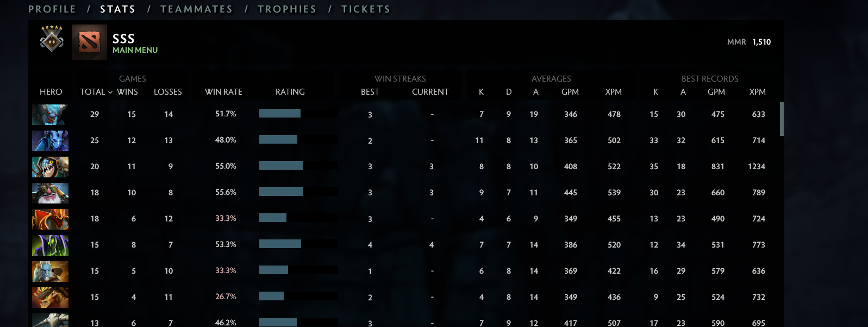Sort by WIN RATE column header
The width and height of the screenshot is (868, 327).
(223, 92)
